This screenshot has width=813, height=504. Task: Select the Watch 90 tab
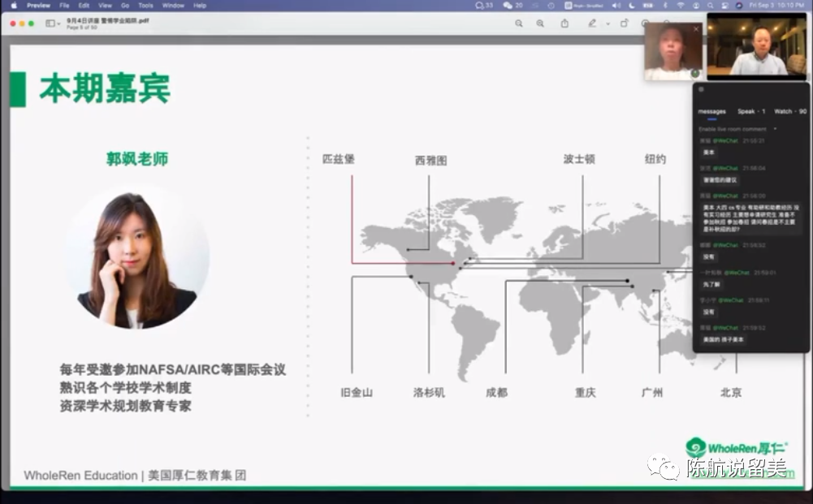pyautogui.click(x=789, y=111)
